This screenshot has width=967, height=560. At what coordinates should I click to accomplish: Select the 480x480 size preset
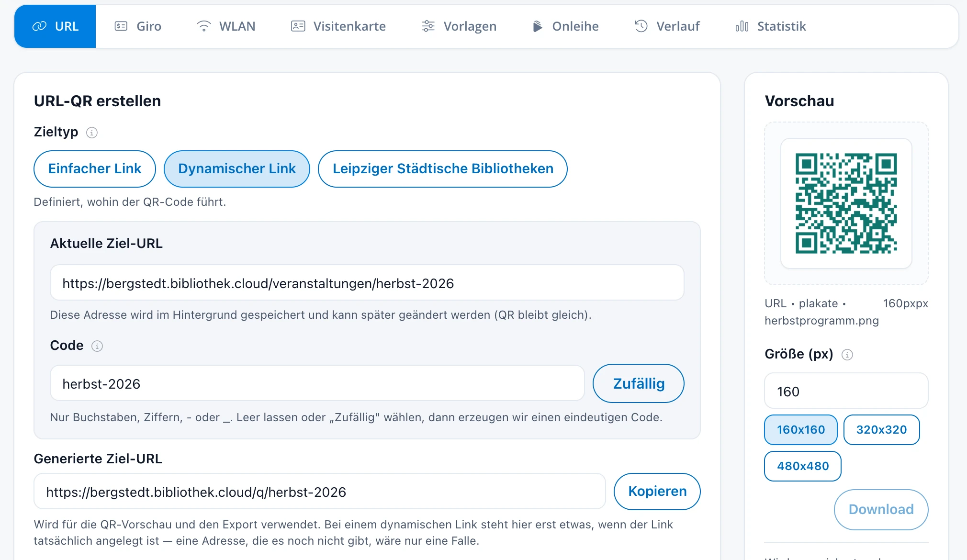coord(803,466)
